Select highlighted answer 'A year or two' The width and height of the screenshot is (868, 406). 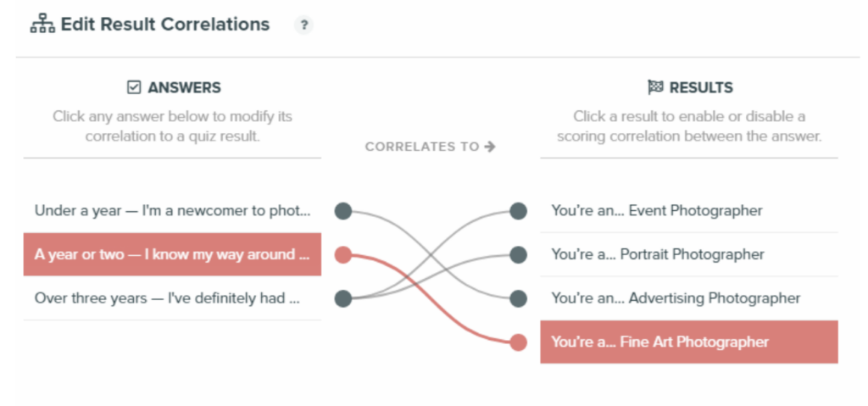pos(172,255)
